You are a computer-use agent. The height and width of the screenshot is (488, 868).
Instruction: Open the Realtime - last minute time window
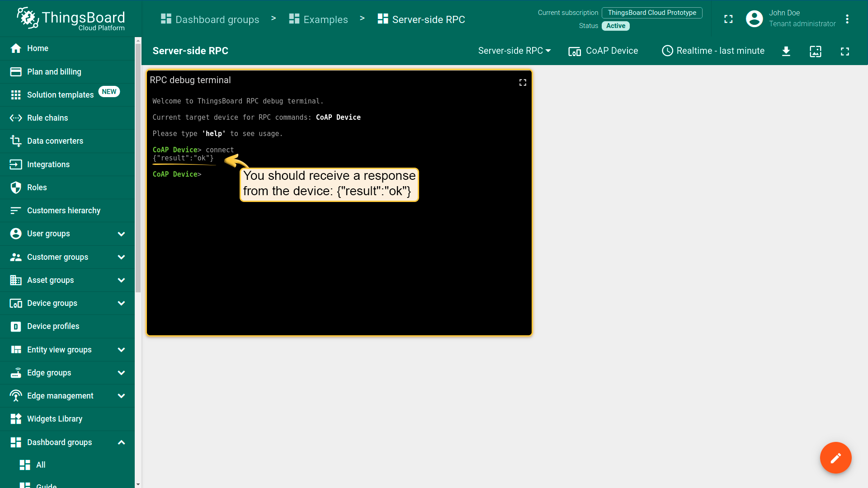713,51
